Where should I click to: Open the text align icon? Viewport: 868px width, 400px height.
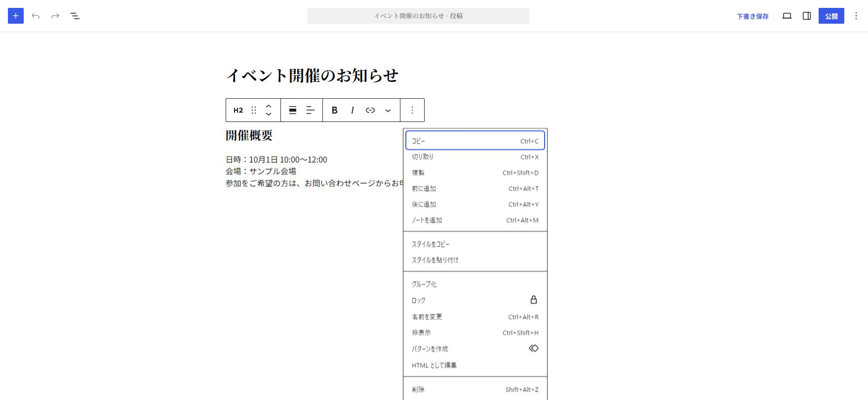(311, 110)
